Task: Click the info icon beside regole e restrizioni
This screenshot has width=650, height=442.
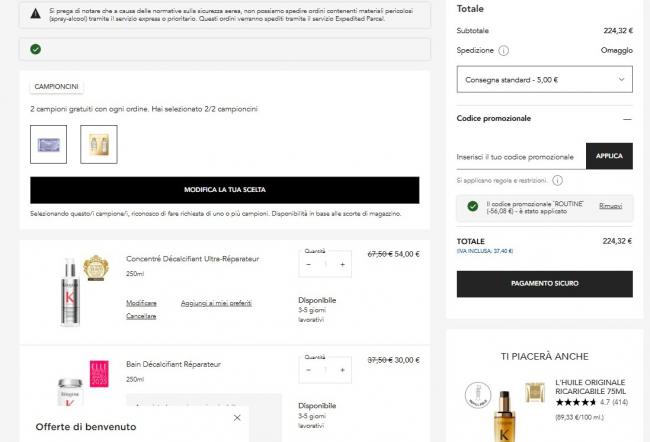Action: tap(557, 181)
